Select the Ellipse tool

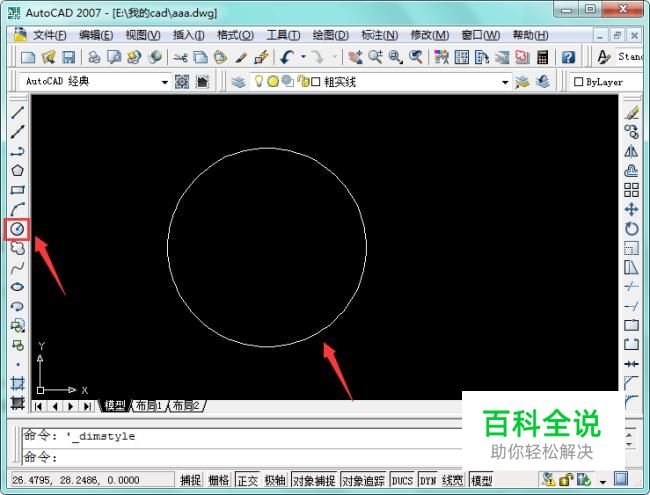[x=17, y=287]
